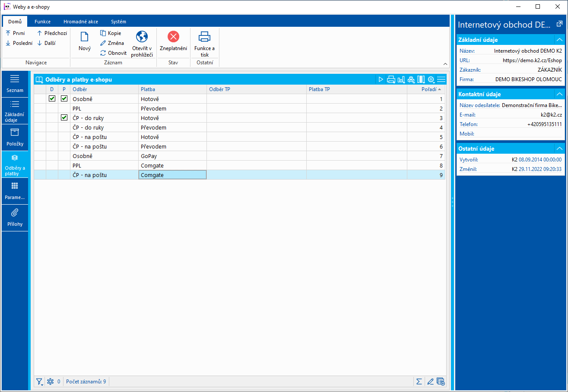Click the phone number +420595135111
568x392 pixels.
pos(545,124)
